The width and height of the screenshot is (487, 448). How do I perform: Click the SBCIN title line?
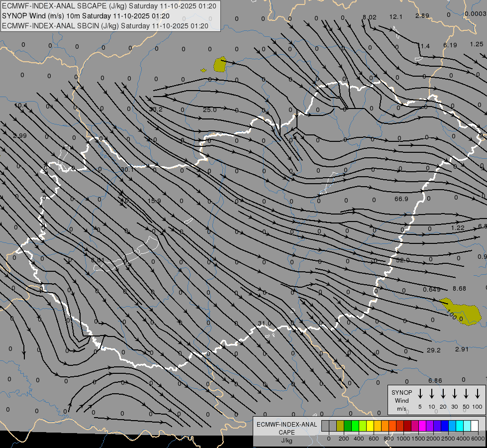[105, 26]
